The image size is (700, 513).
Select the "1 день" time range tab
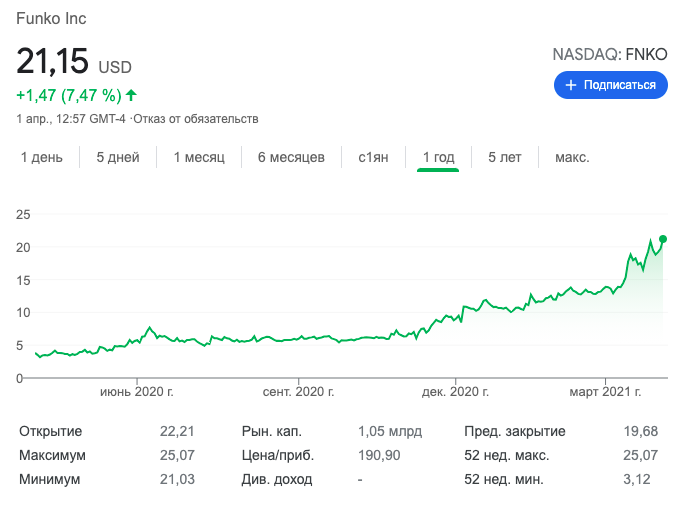[x=42, y=158]
